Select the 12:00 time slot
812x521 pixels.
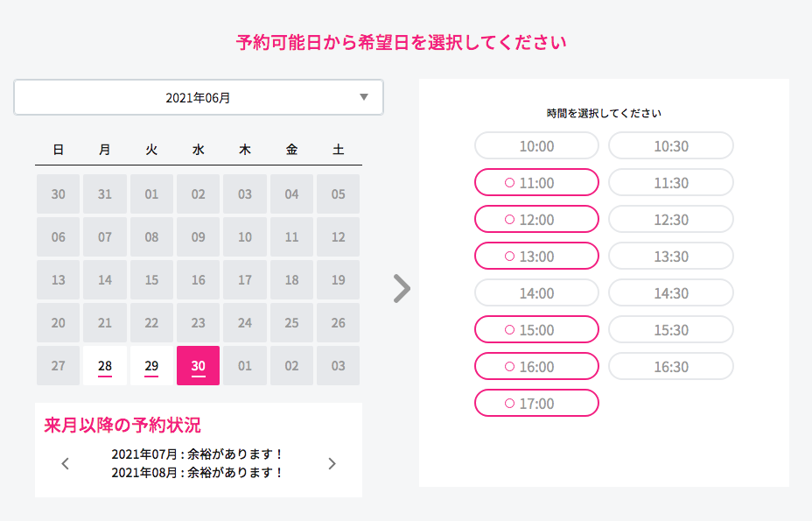(x=536, y=219)
